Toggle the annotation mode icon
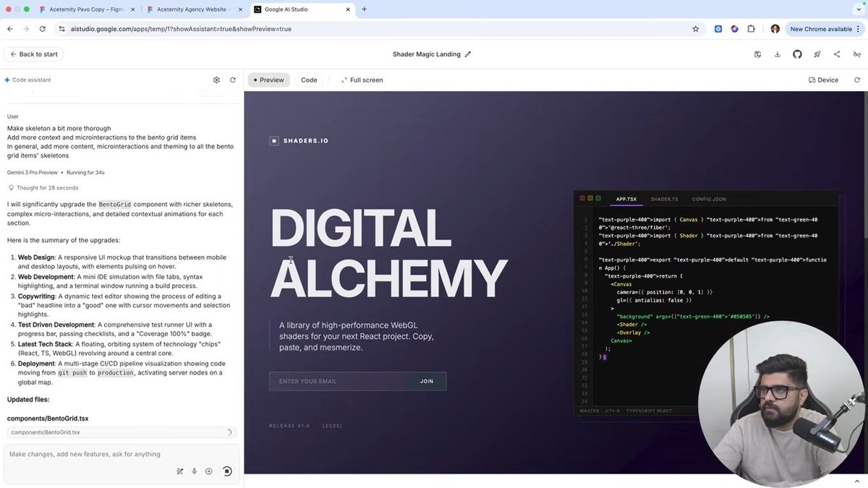Viewport: 868px width, 488px height. 858,54
